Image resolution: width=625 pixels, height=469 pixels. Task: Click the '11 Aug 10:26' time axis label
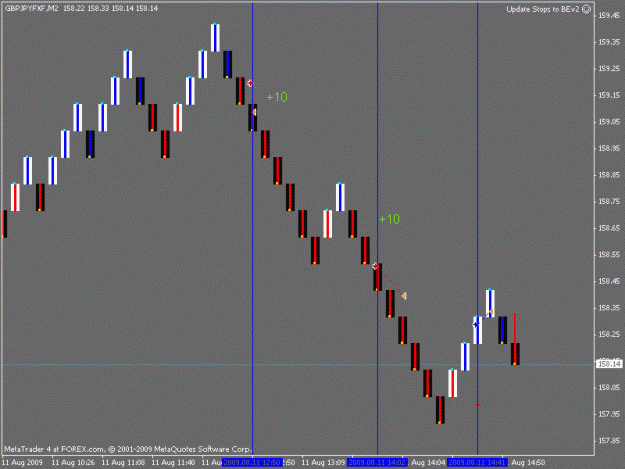73,462
